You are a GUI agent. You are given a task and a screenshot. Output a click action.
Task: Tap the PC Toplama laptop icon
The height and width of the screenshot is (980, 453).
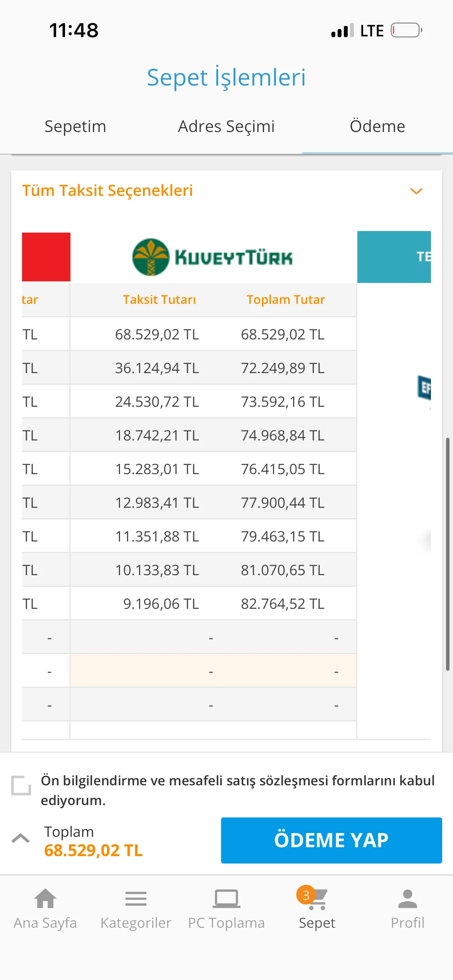point(226,898)
